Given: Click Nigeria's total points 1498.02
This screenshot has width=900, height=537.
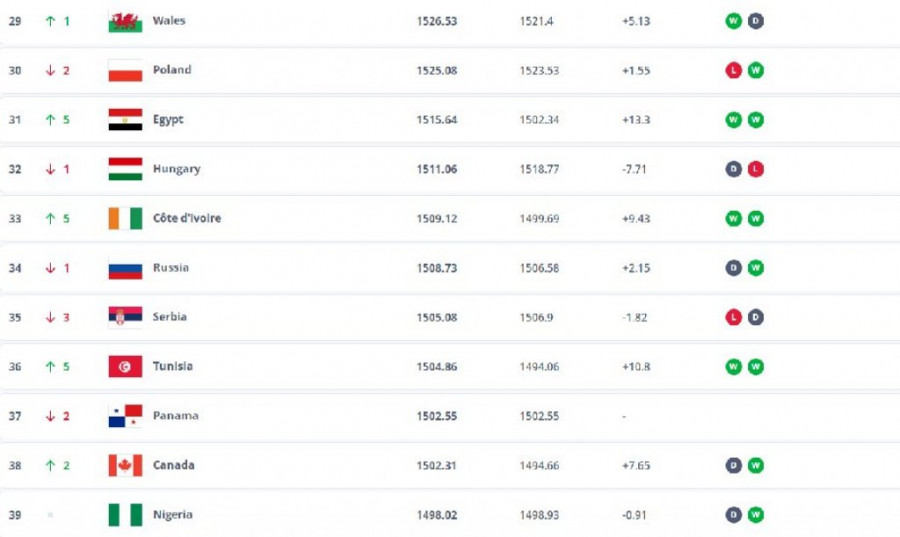Looking at the screenshot, I should click(x=437, y=515).
